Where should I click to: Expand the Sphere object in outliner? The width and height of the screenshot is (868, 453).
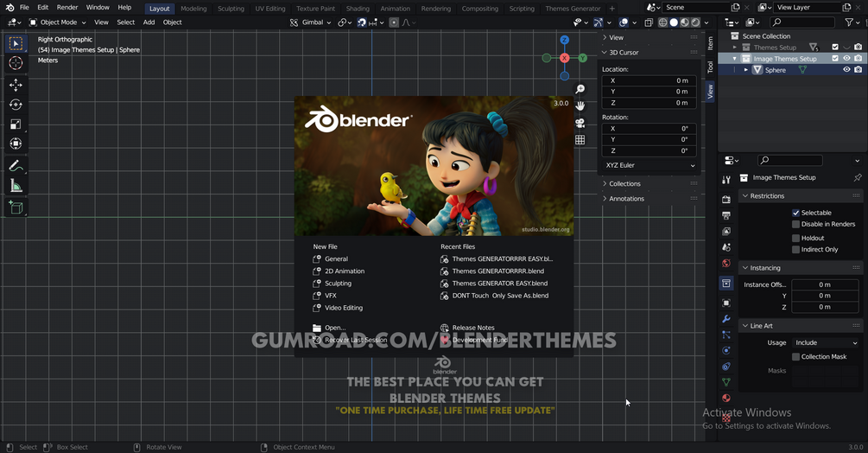745,70
